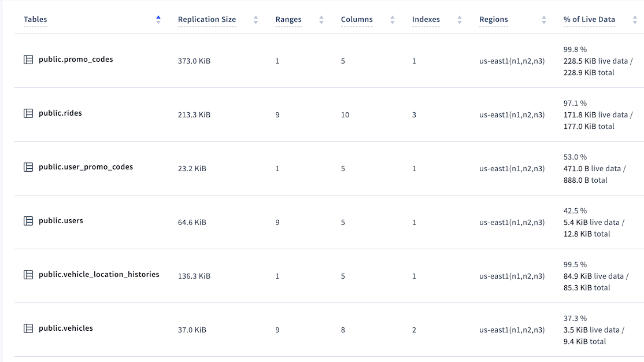Sort by Ranges using arrow icon
The image size is (644, 362).
pyautogui.click(x=321, y=20)
